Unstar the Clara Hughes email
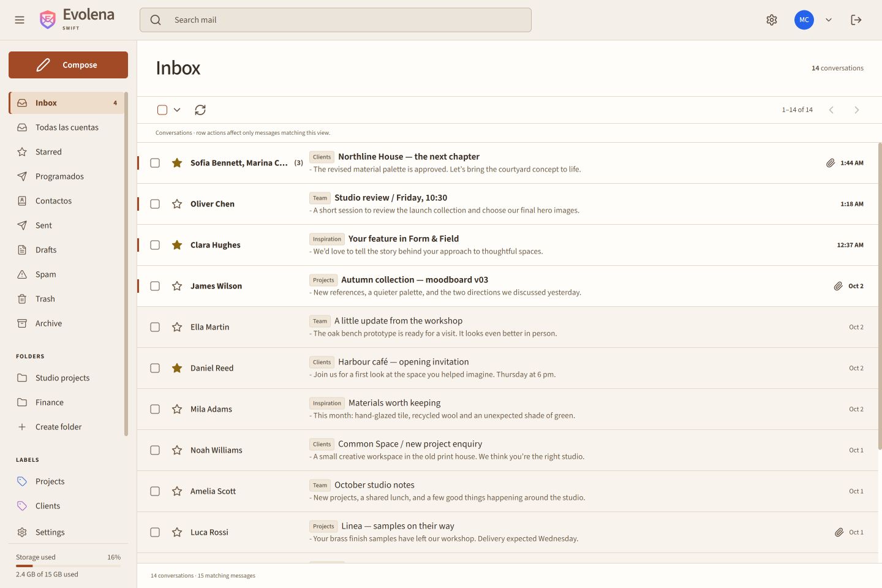This screenshot has height=588, width=882. 177,245
